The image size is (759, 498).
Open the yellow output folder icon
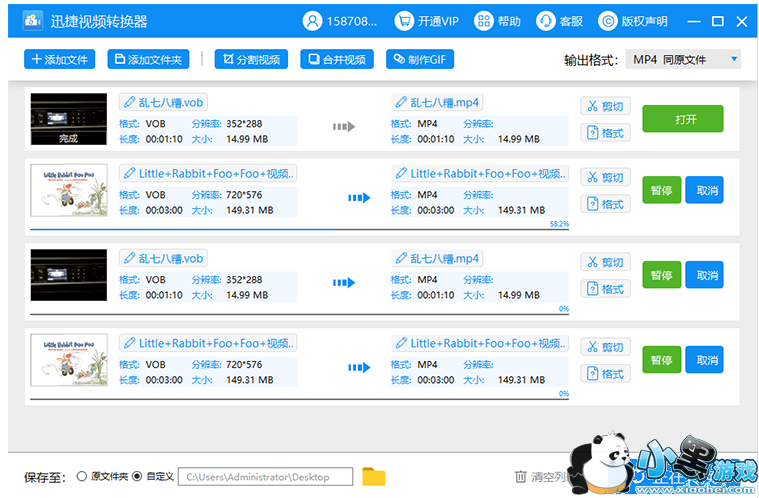(373, 476)
